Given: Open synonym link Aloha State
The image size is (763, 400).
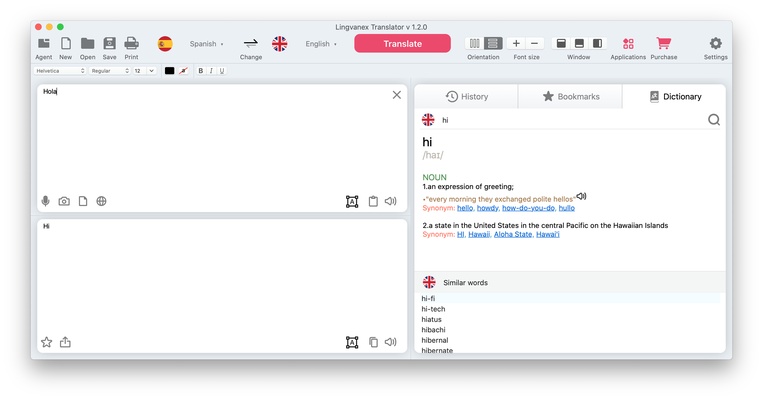Looking at the screenshot, I should coord(513,234).
